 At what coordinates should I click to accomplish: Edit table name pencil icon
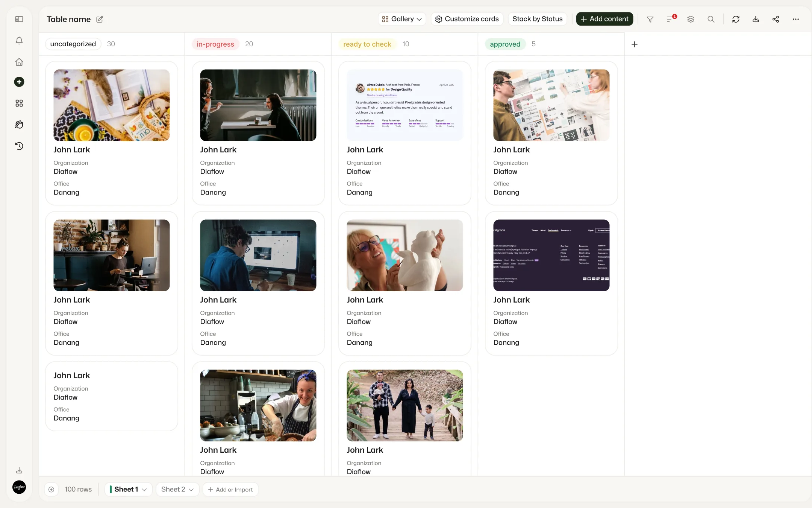coord(100,19)
